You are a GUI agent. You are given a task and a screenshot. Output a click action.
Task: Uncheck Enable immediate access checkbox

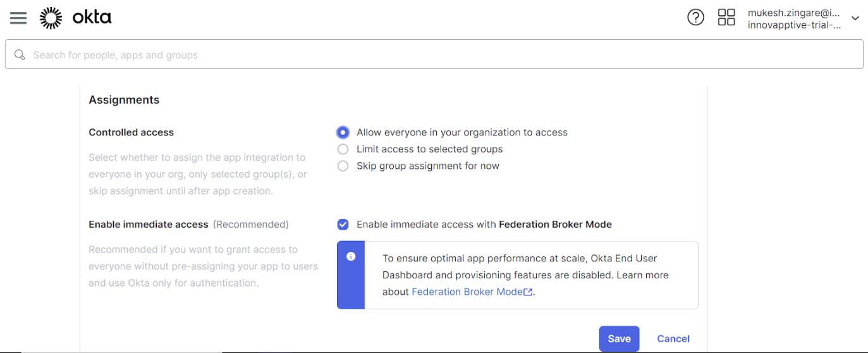[x=343, y=225]
